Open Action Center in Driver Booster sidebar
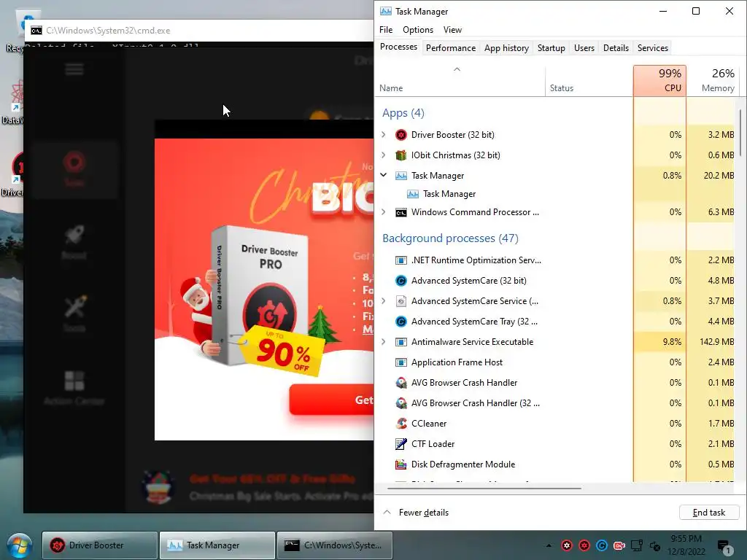The image size is (747, 560). (x=74, y=388)
